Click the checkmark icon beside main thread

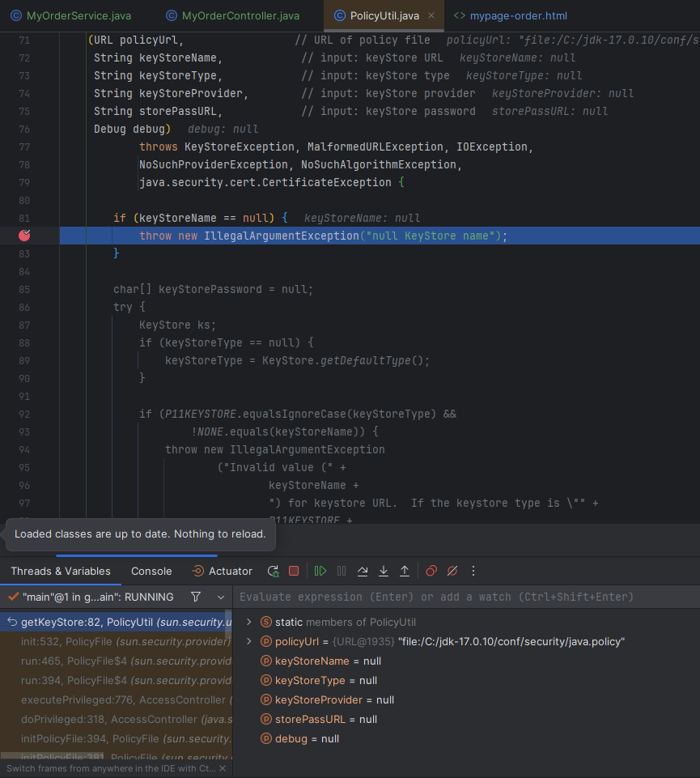pyautogui.click(x=14, y=597)
